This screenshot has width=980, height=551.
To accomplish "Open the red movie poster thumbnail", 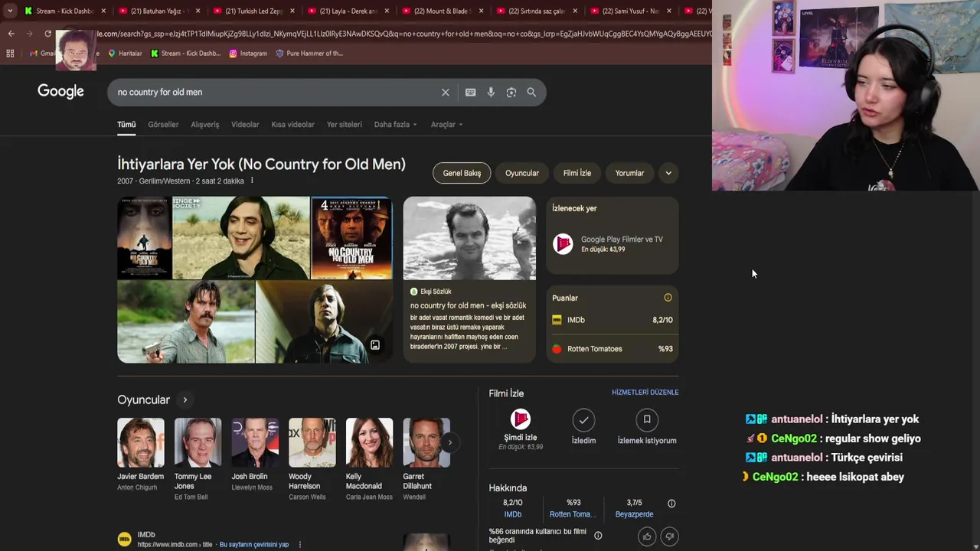I will pyautogui.click(x=351, y=238).
